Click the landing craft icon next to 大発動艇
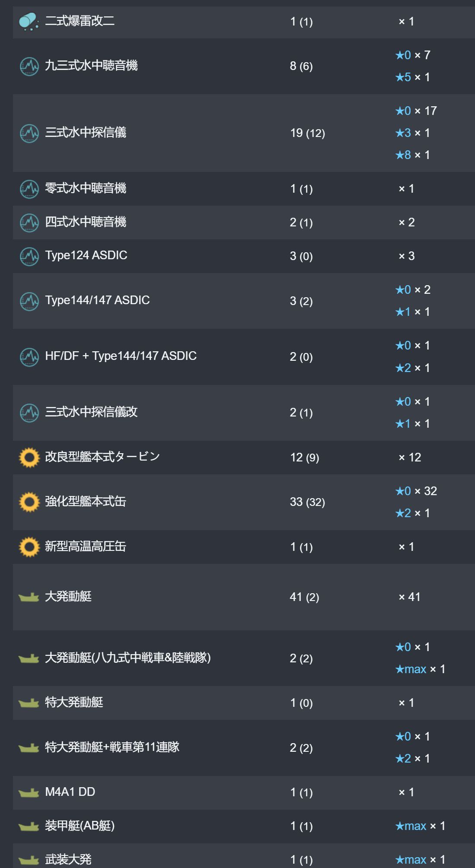Viewport: 475px width, 868px height. [29, 597]
